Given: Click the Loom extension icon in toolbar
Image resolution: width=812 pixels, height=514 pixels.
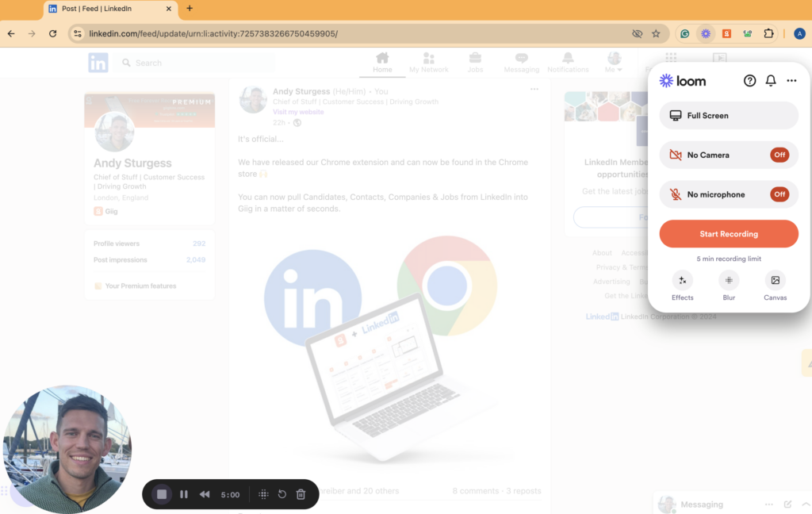Looking at the screenshot, I should point(706,33).
